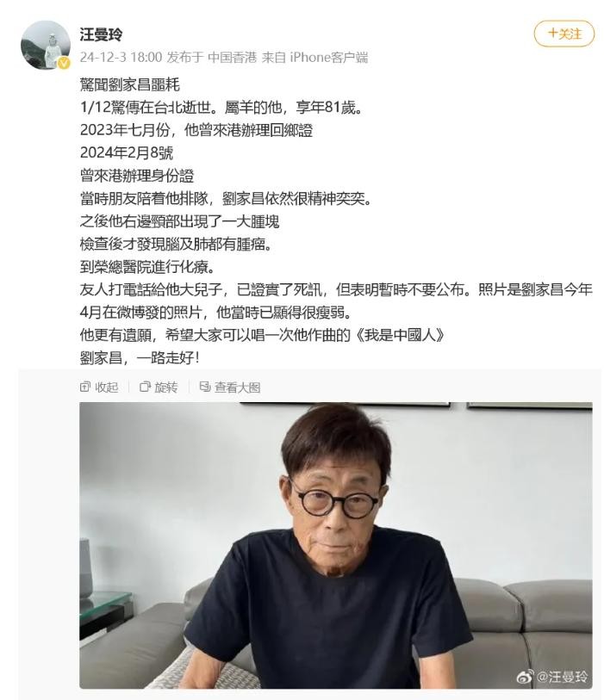This screenshot has height=700, width=604.
Task: Click the Weibo logo watermark on photo
Action: coord(525,677)
